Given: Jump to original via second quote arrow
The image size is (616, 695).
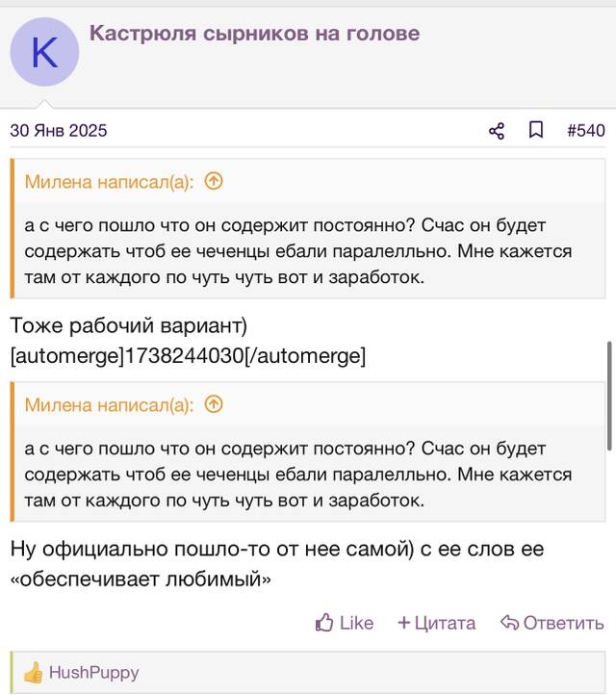Looking at the screenshot, I should click(x=214, y=404).
